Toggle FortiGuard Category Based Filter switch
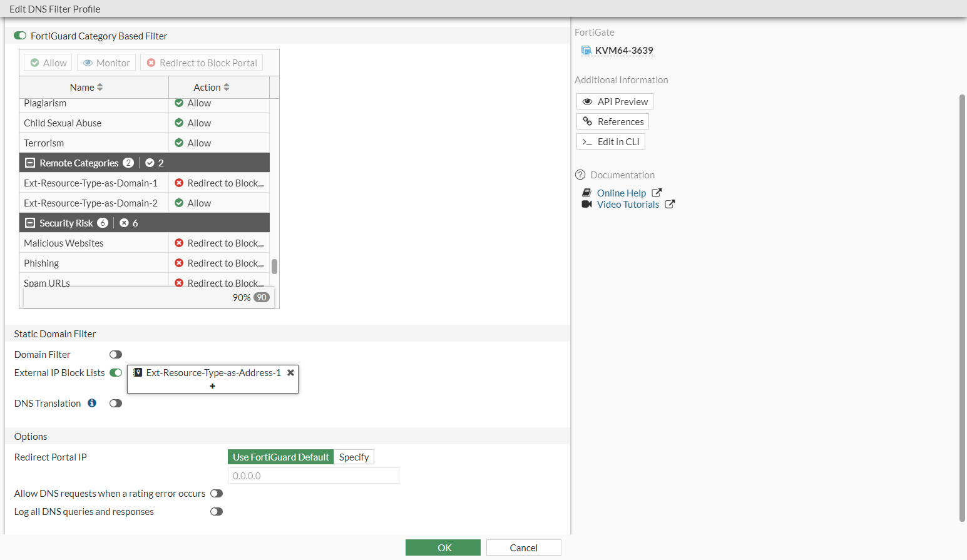This screenshot has width=967, height=560. (x=20, y=36)
